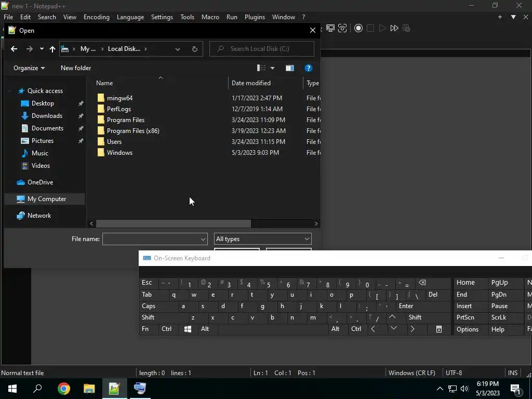Click the context menu key on keyboard

pyautogui.click(x=438, y=329)
